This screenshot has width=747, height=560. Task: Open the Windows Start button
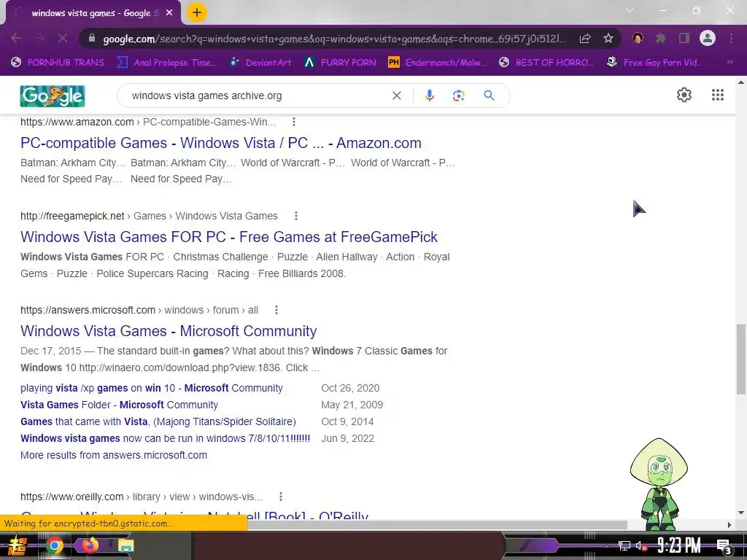(x=17, y=545)
